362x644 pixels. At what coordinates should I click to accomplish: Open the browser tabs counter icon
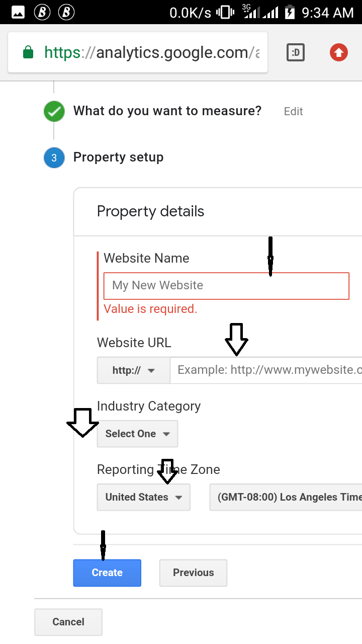coord(296,52)
